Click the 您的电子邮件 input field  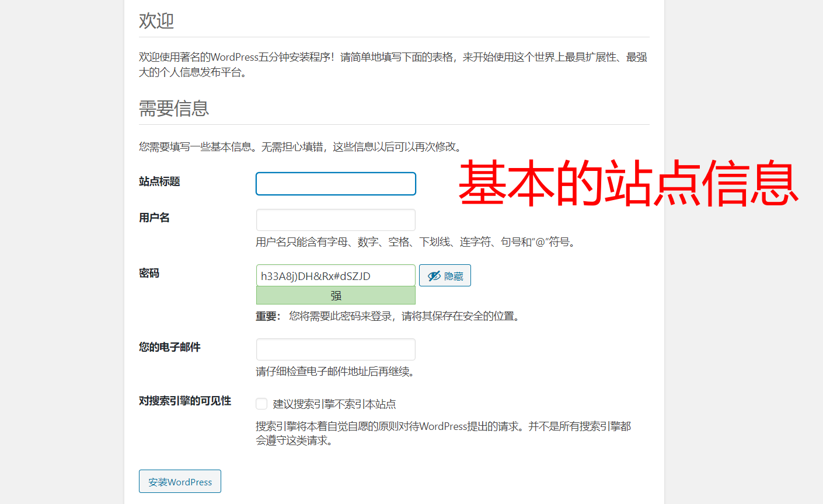pos(336,349)
